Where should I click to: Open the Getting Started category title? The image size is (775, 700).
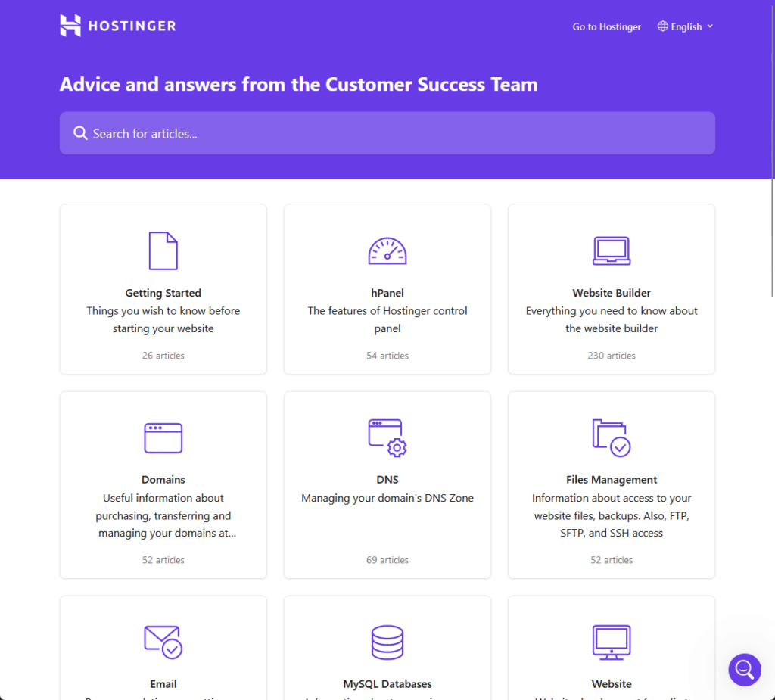click(163, 293)
